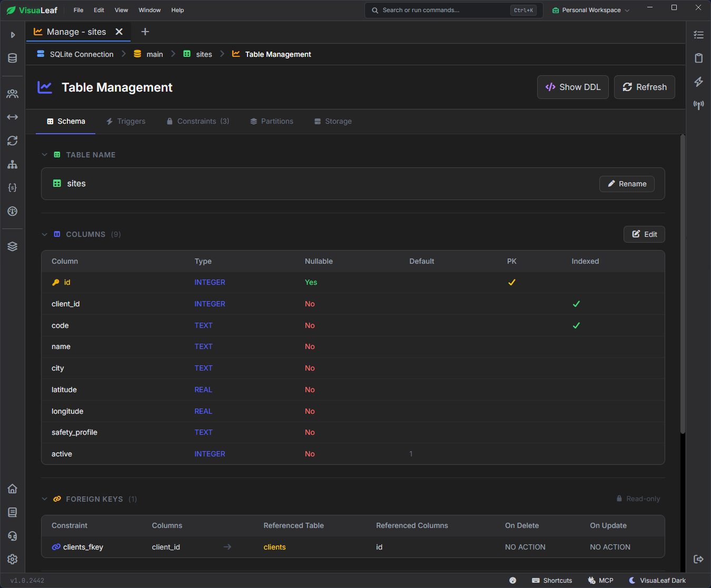711x588 pixels.
Task: Open the Personal Workspace dropdown
Action: point(590,10)
